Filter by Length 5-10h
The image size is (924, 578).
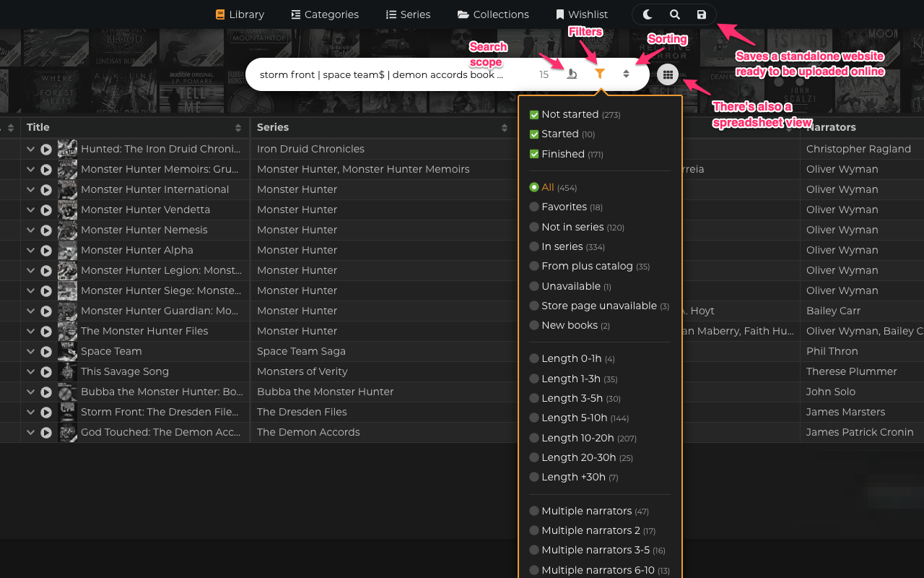pos(533,418)
